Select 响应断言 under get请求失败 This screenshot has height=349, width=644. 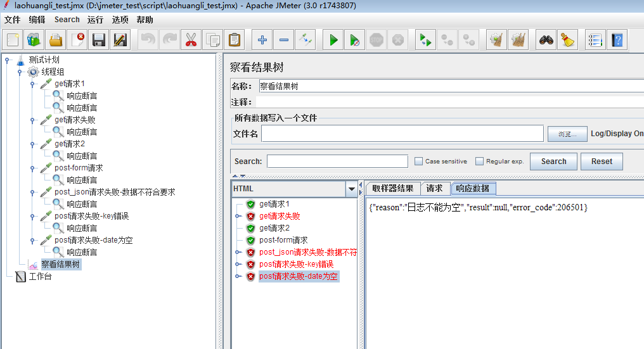tap(82, 132)
